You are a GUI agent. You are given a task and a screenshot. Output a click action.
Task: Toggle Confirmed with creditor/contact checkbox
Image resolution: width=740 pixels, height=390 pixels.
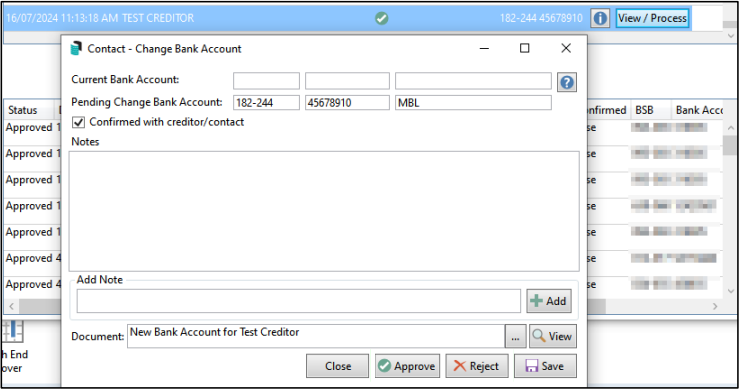click(x=78, y=122)
